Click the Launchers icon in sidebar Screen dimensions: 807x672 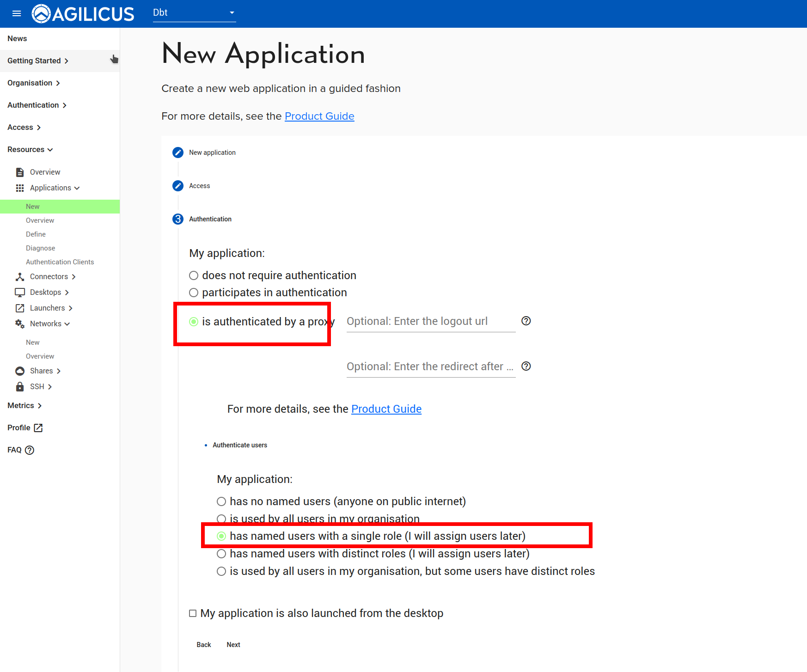pyautogui.click(x=20, y=308)
